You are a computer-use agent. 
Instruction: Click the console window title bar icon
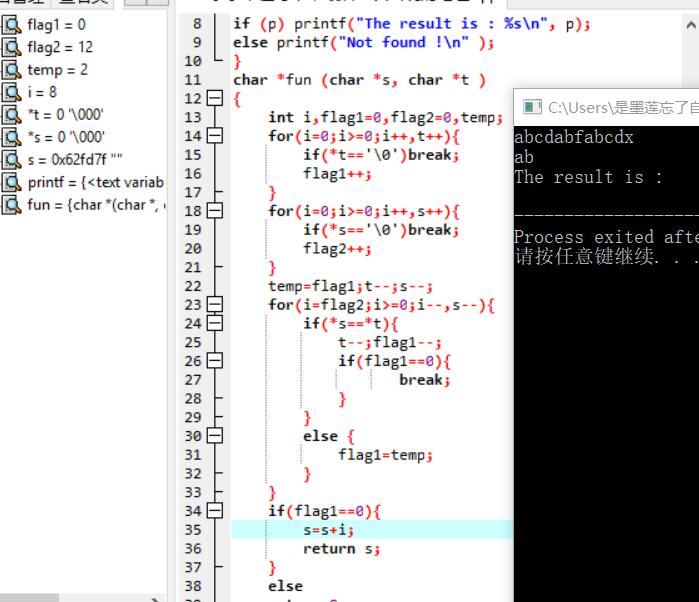(x=532, y=107)
